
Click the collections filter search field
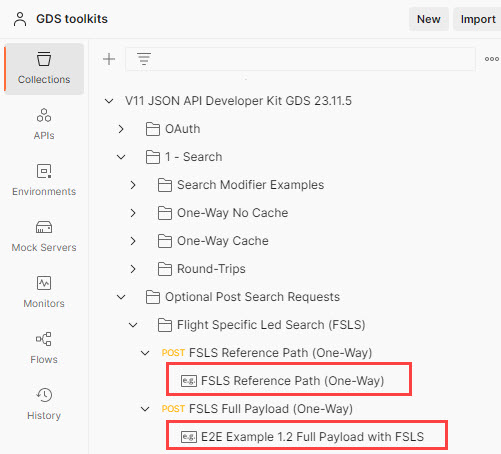pyautogui.click(x=300, y=59)
